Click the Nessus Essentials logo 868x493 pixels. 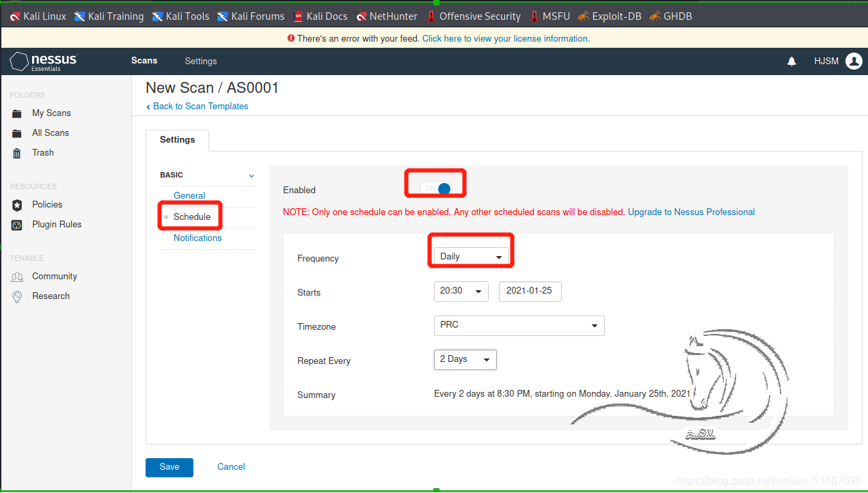point(44,61)
